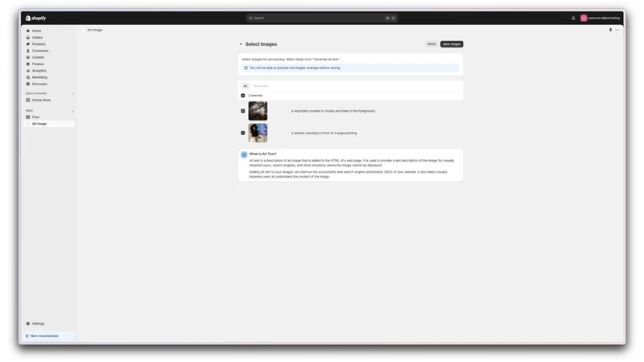Open Settings via gear icon
644x362 pixels.
[x=28, y=323]
